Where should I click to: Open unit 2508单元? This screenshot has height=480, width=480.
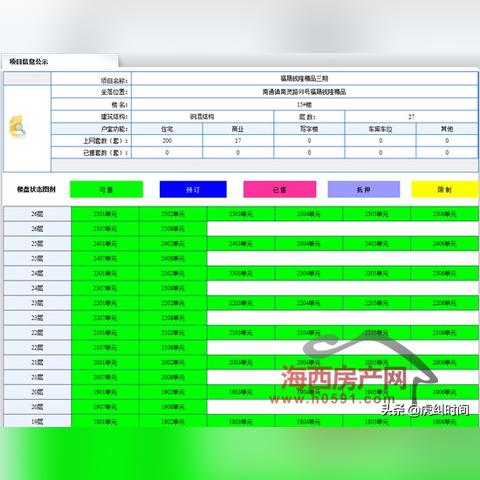(x=173, y=229)
